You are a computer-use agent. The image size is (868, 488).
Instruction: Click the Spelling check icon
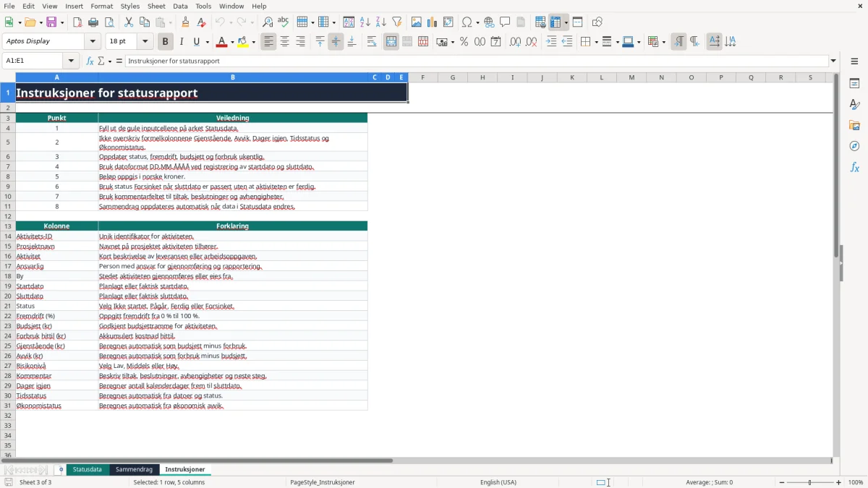pyautogui.click(x=284, y=22)
